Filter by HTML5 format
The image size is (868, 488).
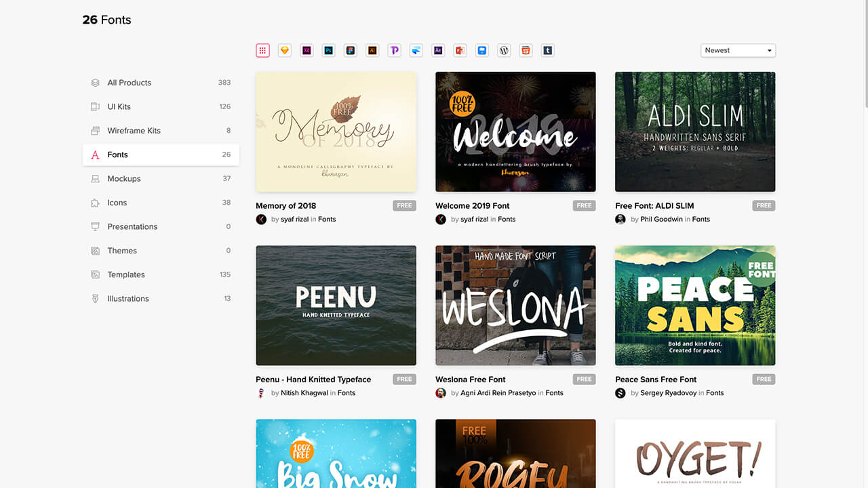[x=526, y=50]
